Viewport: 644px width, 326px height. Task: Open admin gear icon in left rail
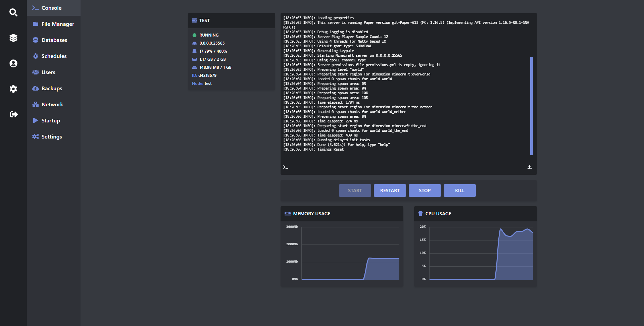[x=13, y=89]
